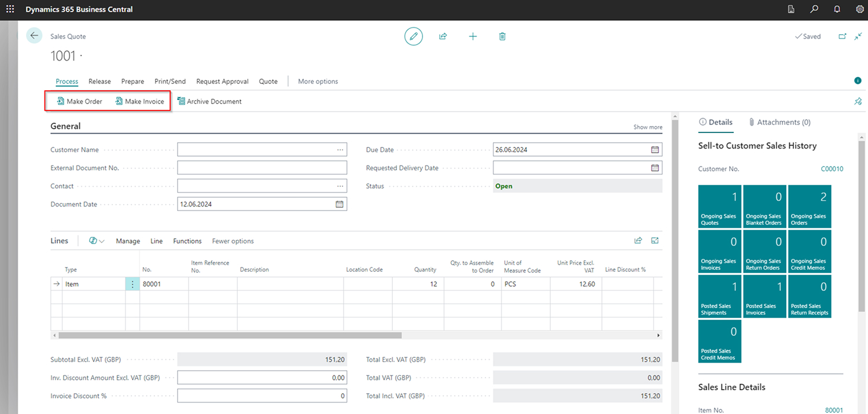
Task: Open Posted Sales Shipments tile
Action: (720, 296)
